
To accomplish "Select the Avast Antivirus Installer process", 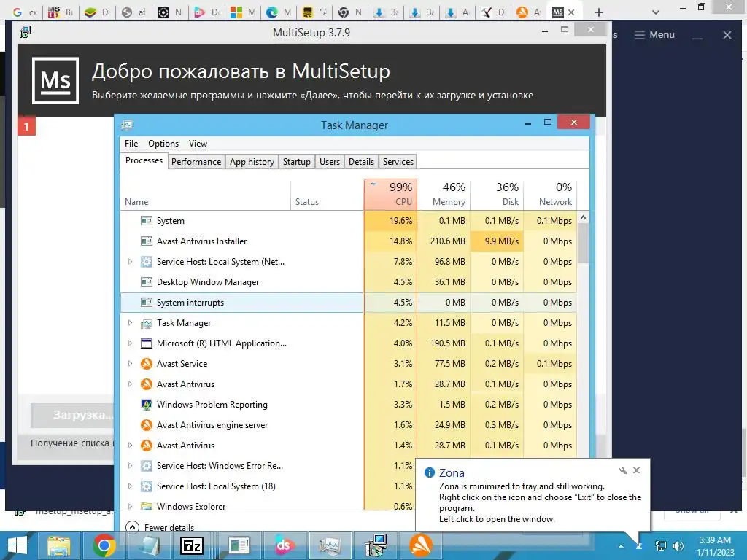I will (x=348, y=241).
